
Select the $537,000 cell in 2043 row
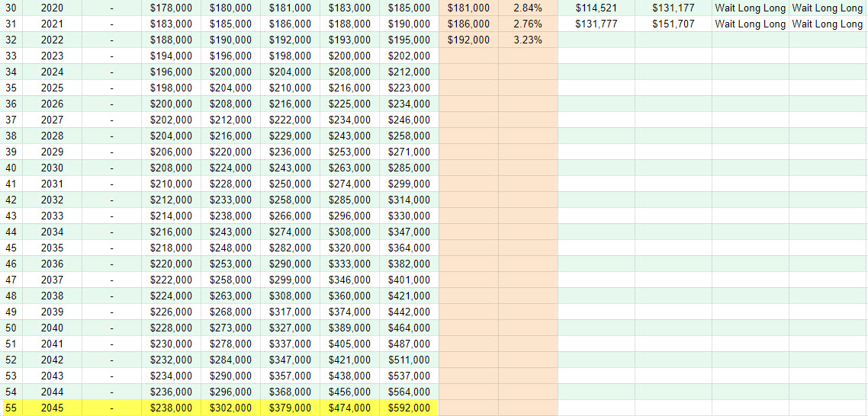tap(409, 376)
